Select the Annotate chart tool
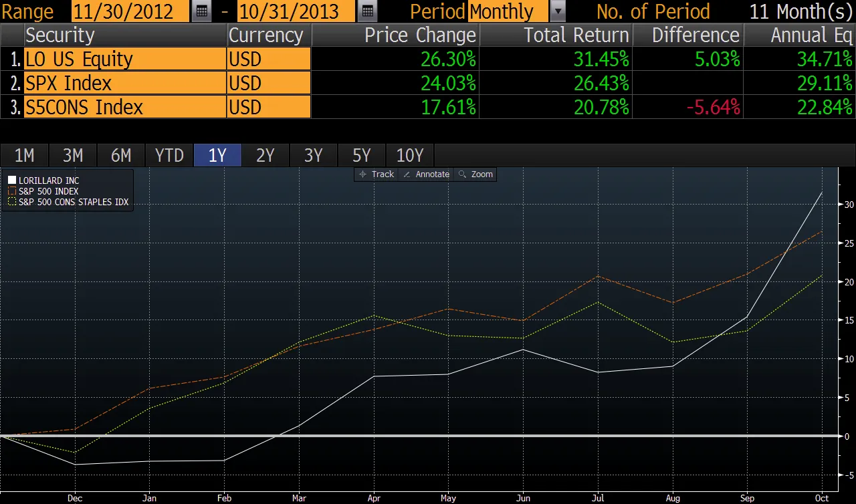Viewport: 856px width, 504px height. (426, 174)
